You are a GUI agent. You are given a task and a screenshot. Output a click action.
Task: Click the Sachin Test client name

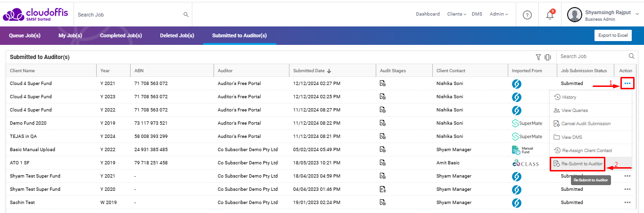point(23,203)
